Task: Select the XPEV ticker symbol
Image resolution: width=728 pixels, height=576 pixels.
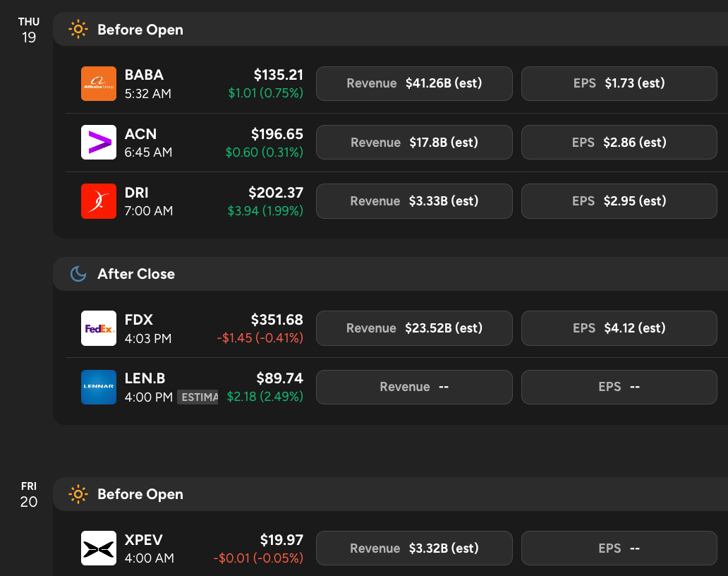Action: click(143, 540)
